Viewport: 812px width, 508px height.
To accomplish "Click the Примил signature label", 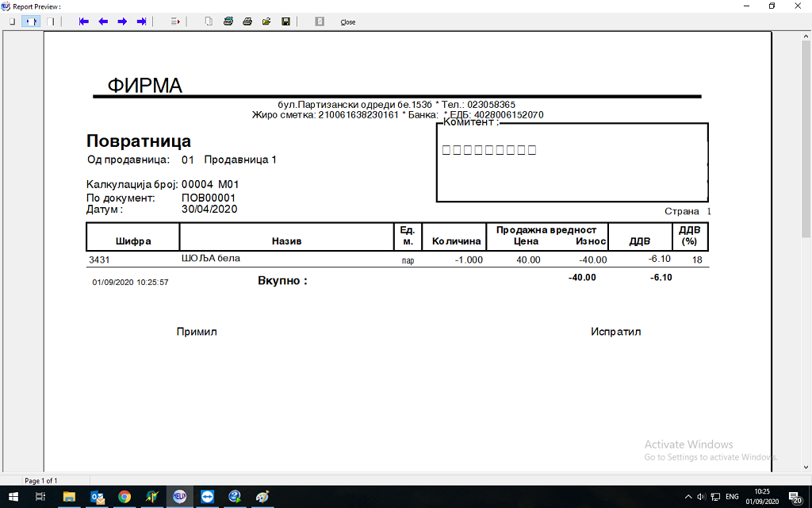I will tap(197, 332).
